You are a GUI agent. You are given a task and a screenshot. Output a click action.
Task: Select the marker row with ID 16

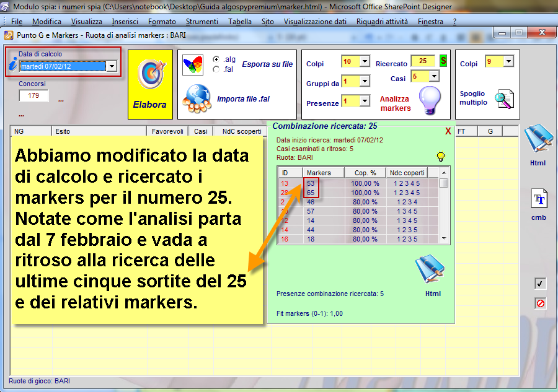358,239
